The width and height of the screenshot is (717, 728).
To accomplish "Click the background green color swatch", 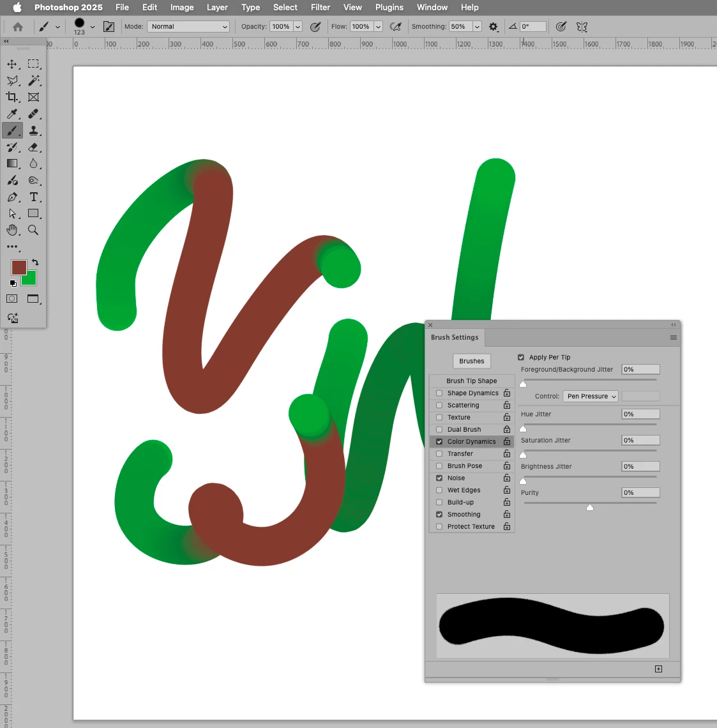I will coord(31,280).
